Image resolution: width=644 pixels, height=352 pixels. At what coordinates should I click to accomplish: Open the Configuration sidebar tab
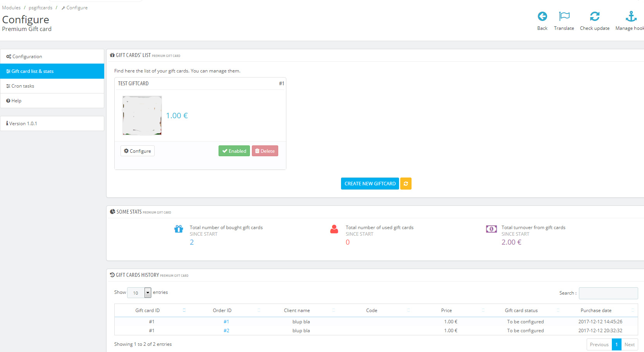(52, 57)
